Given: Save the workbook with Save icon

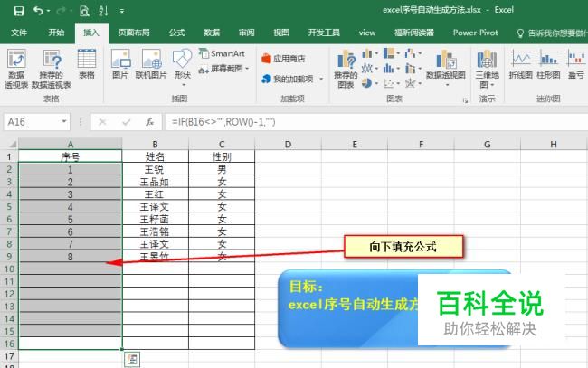Looking at the screenshot, I should click(19, 11).
